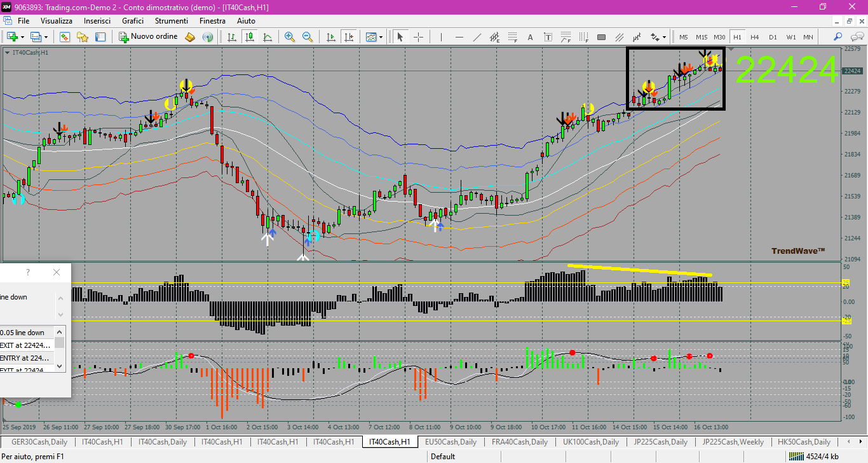Screen dimensions: 868x463
Task: Open the Finestra menu
Action: coord(212,21)
